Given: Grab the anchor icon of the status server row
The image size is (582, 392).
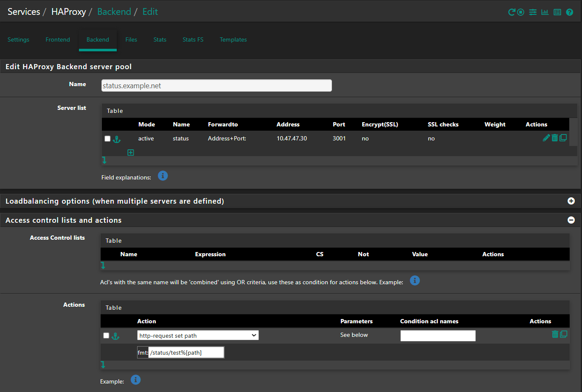Looking at the screenshot, I should click(117, 139).
